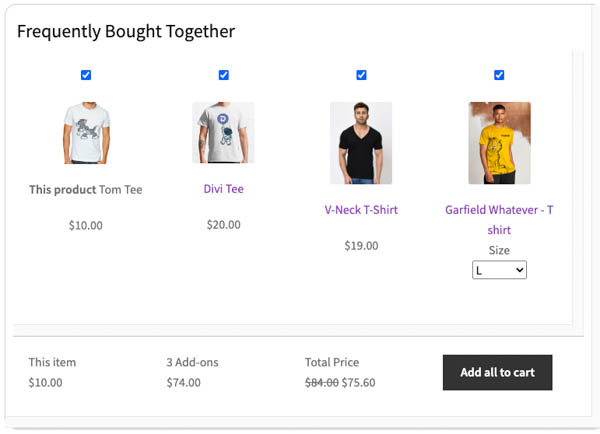600x434 pixels.
Task: Uncheck the Tom Tee product checkbox
Action: (x=86, y=75)
